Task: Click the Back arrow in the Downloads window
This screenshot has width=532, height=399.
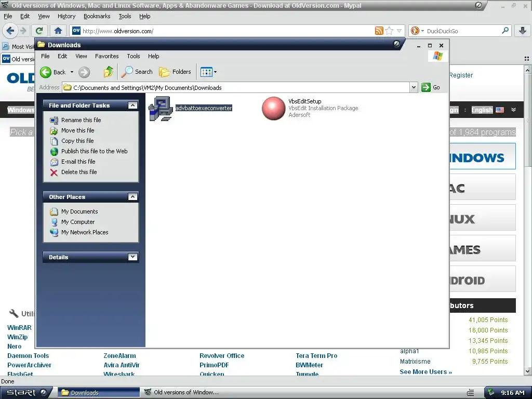Action: point(46,72)
